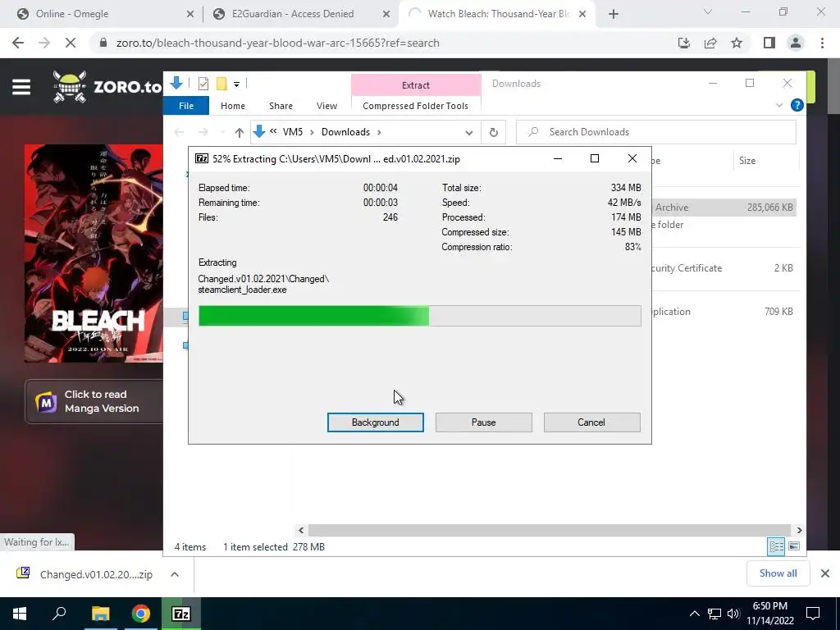
Task: Open the File menu in Explorer
Action: click(x=186, y=106)
